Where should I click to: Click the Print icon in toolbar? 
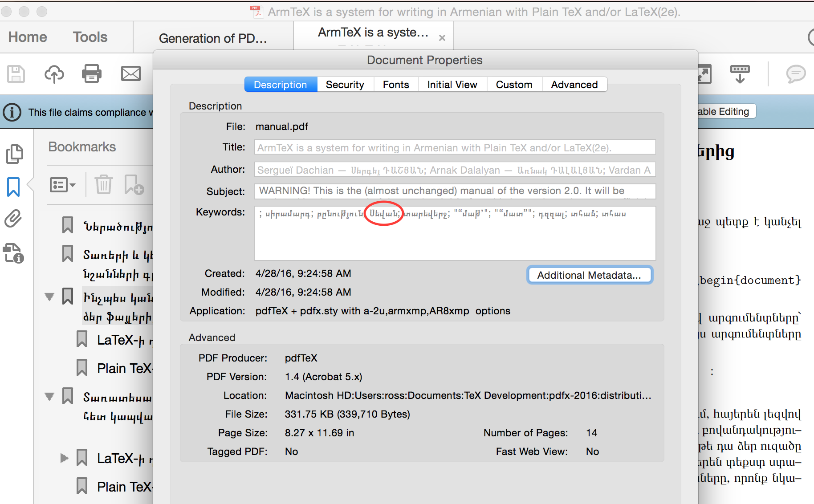point(92,74)
